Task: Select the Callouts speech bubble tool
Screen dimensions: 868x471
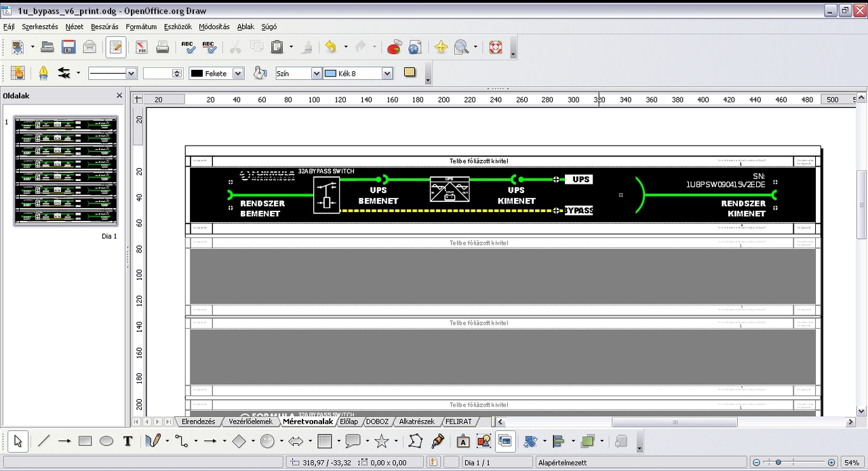Action: (x=353, y=441)
